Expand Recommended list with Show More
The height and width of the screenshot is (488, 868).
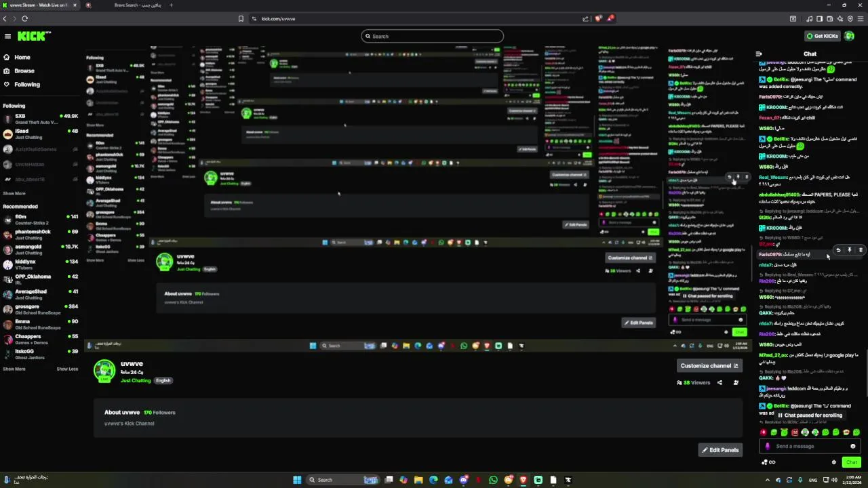pyautogui.click(x=14, y=369)
